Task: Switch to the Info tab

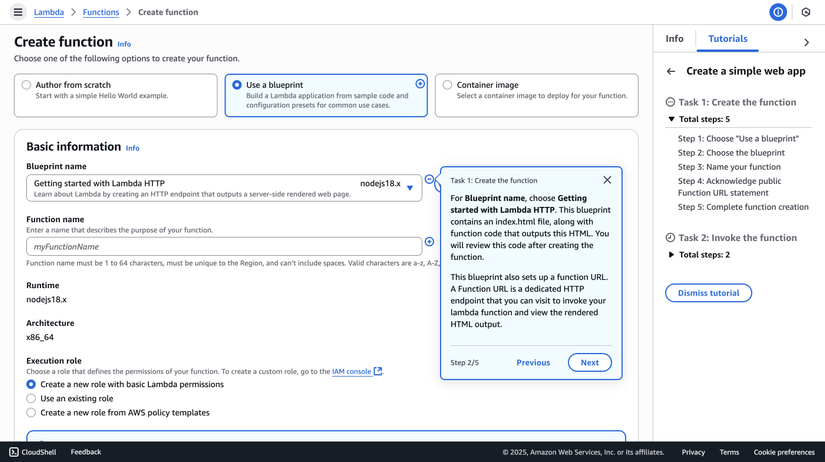Action: 674,38
